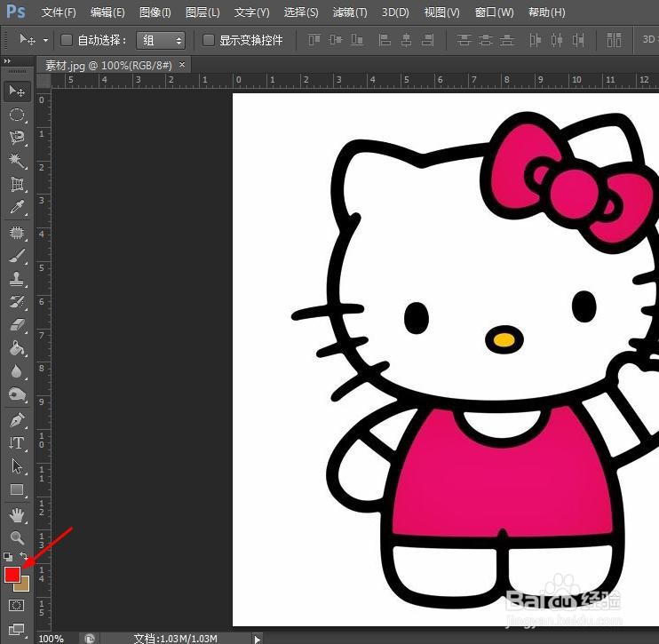Choose the Polygonal Lasso tool
This screenshot has height=644, width=659.
(x=17, y=138)
